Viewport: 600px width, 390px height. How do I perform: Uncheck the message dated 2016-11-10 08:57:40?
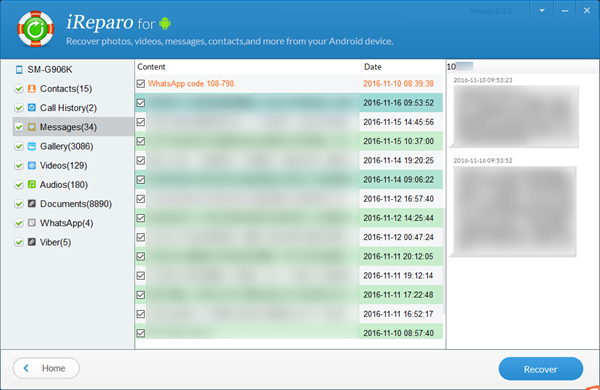tap(141, 333)
